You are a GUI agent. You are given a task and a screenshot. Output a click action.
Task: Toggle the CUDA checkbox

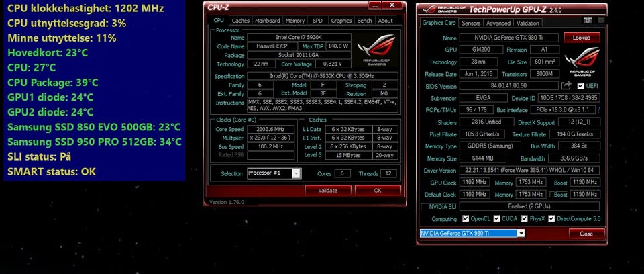(x=496, y=218)
